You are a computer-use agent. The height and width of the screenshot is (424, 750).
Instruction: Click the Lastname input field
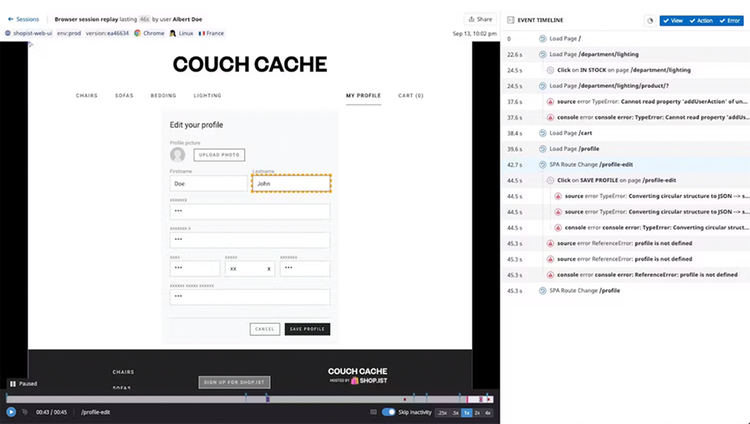click(291, 183)
